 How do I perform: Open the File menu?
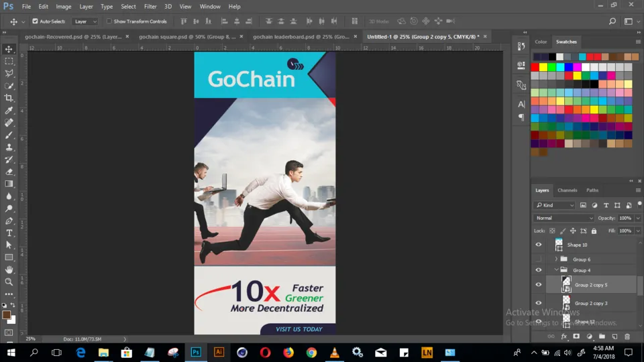[x=26, y=7]
